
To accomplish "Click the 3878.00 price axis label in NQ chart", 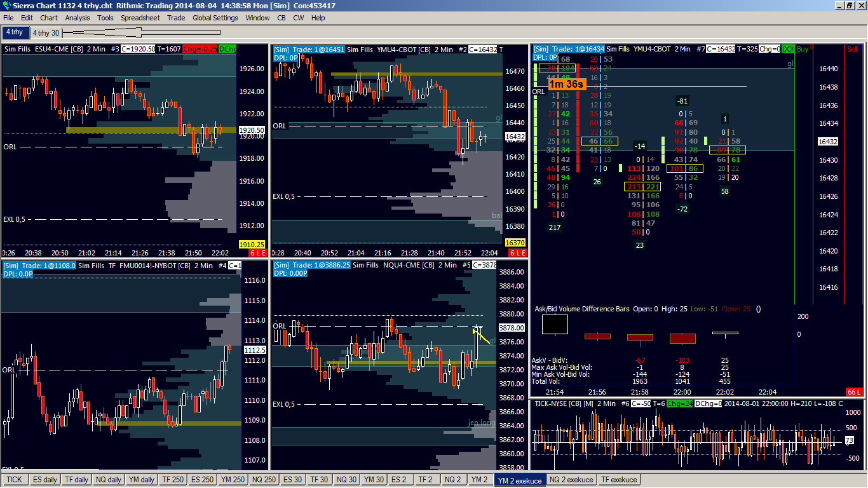I will 512,328.
